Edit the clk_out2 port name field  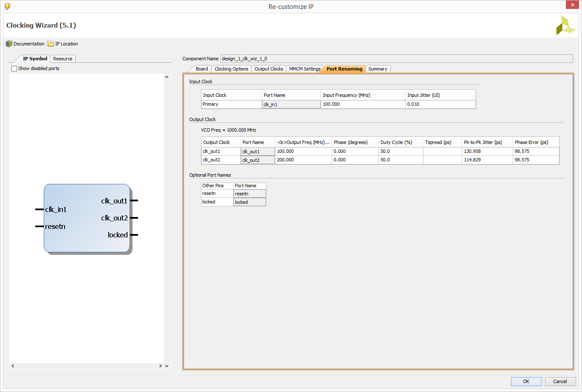pyautogui.click(x=258, y=160)
